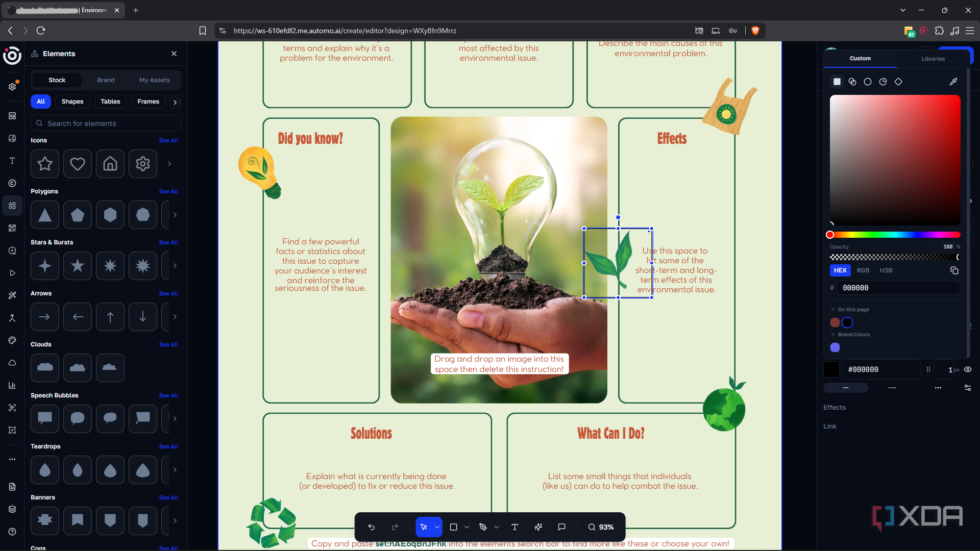This screenshot has height=551, width=980.
Task: Open the shape tool dropdown arrow
Action: 467,527
